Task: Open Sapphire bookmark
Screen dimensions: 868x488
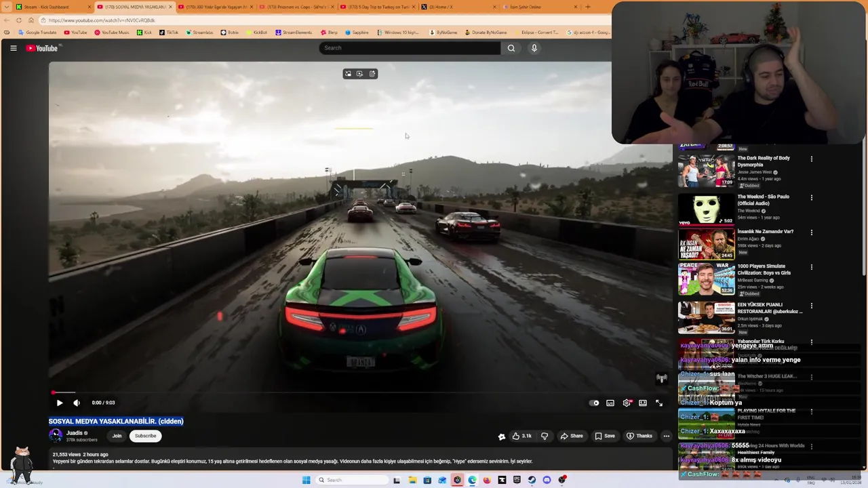Action: pos(357,33)
